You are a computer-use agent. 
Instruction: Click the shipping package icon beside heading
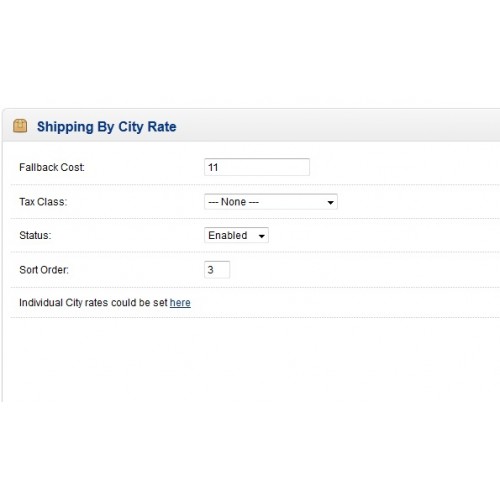[x=20, y=126]
